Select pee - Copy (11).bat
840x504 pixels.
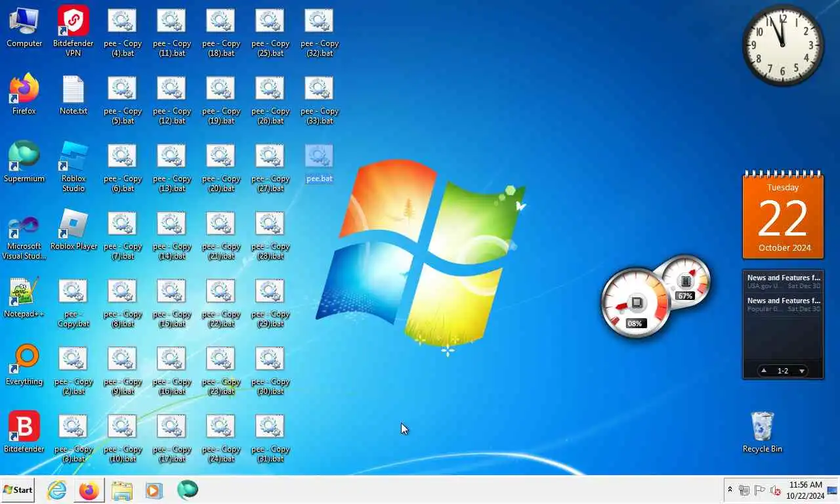coord(172,33)
